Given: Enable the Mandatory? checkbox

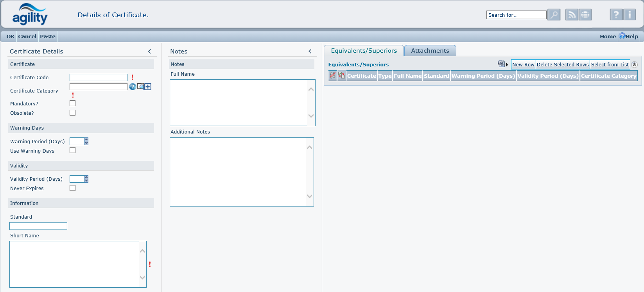Looking at the screenshot, I should [72, 103].
